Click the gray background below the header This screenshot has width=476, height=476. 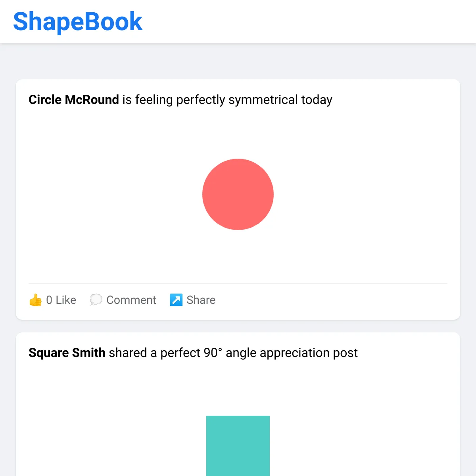point(238,61)
